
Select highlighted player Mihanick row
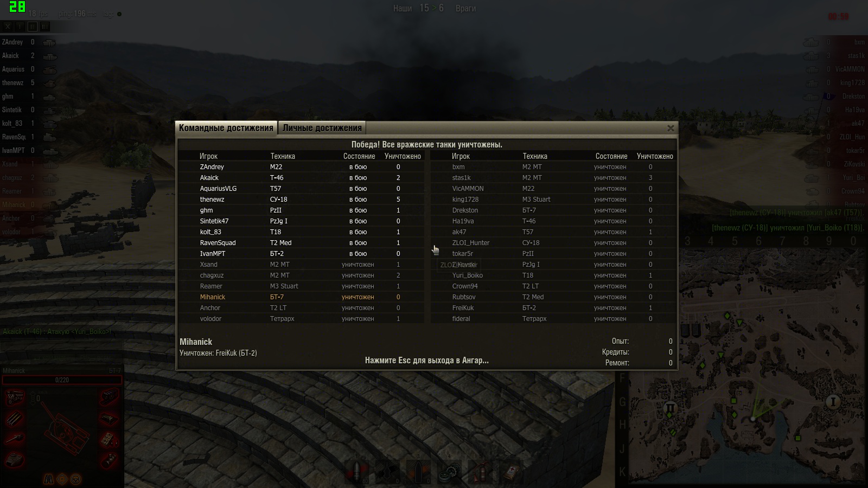302,297
